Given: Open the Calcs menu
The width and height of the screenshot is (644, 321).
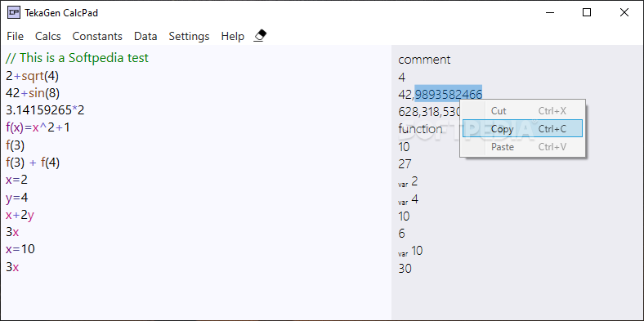Looking at the screenshot, I should click(48, 36).
